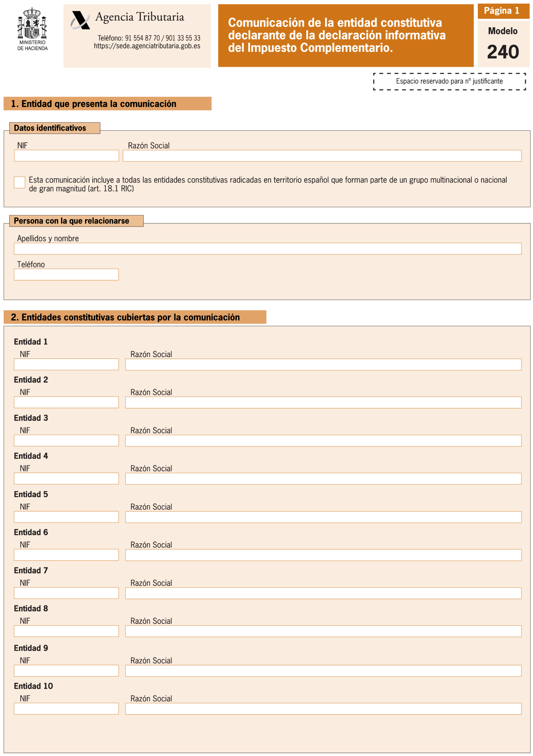Screen dimensions: 533x756
Task: Click the reserved justificante number box
Action: click(449, 81)
